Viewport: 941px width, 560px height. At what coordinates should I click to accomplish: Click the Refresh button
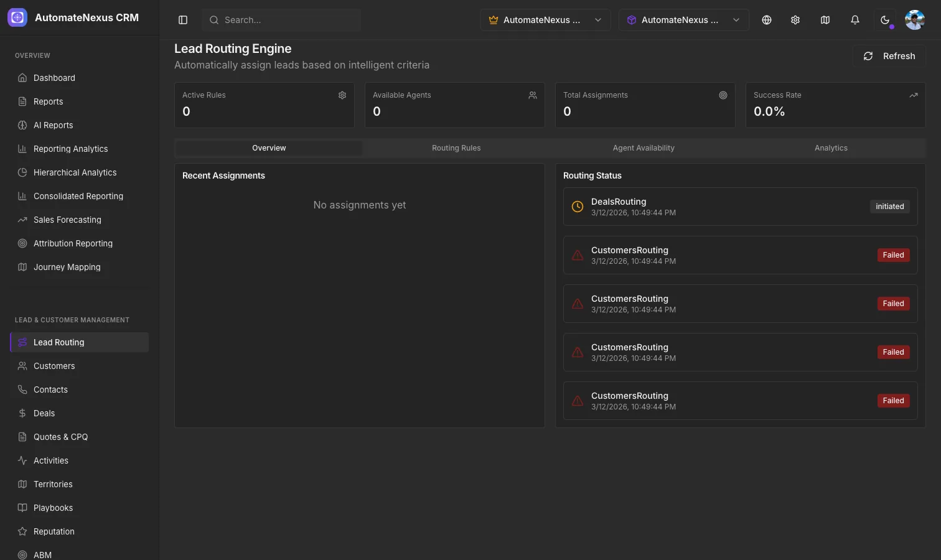pyautogui.click(x=889, y=56)
